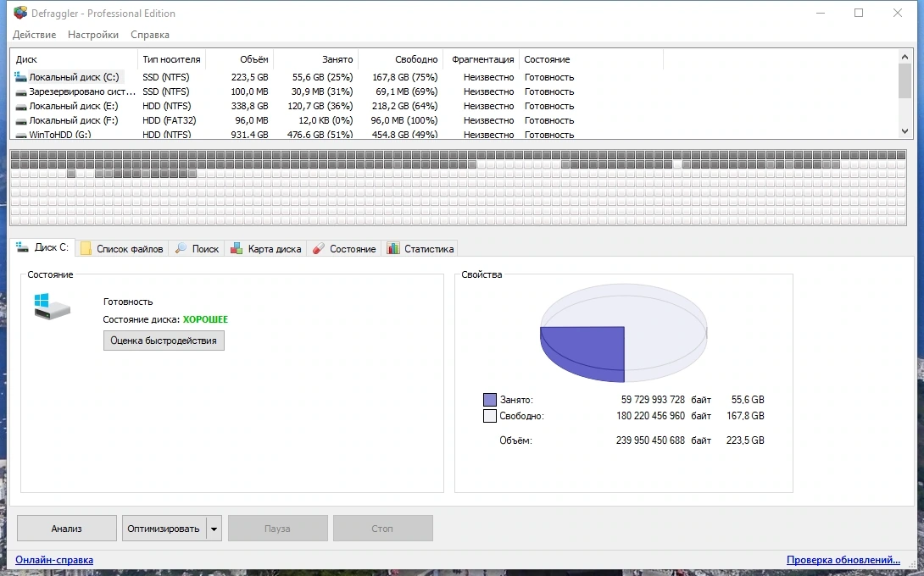Image resolution: width=924 pixels, height=576 pixels.
Task: Open the Онлайн-справка link
Action: coord(54,560)
